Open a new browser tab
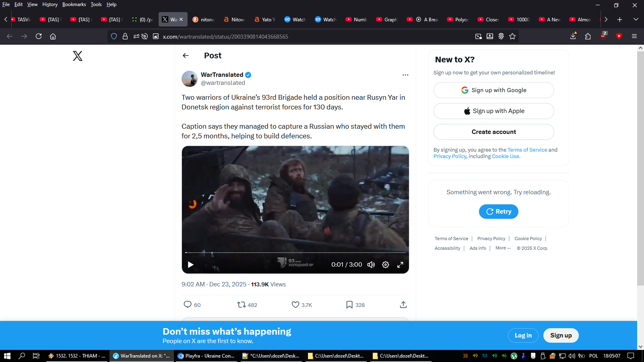 tap(620, 19)
